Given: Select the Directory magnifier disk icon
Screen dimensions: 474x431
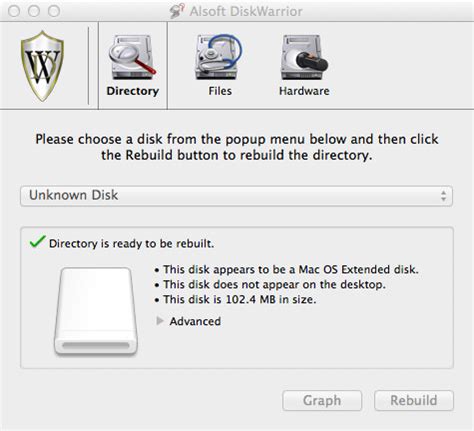Looking at the screenshot, I should [132, 57].
